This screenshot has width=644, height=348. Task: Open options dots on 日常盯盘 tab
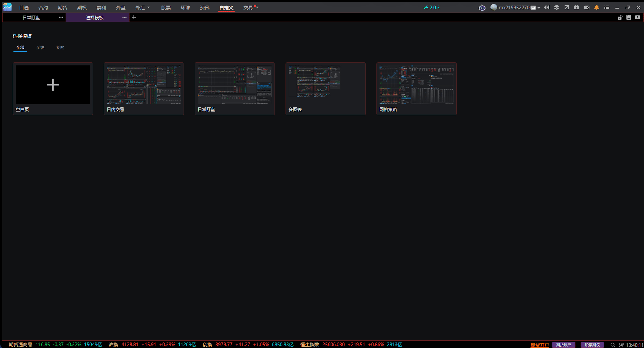(x=61, y=17)
